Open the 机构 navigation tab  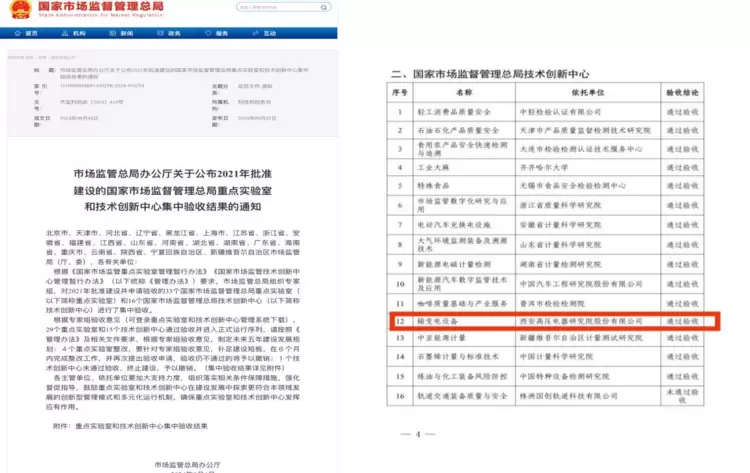coord(74,33)
